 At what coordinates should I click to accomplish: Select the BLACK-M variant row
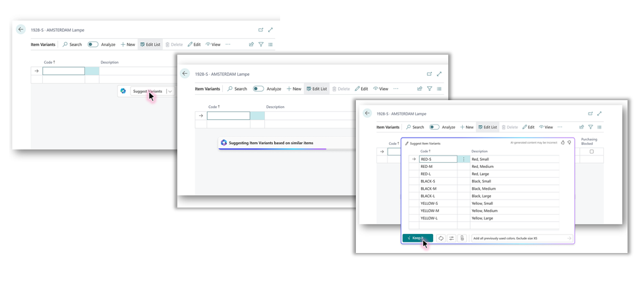click(484, 189)
